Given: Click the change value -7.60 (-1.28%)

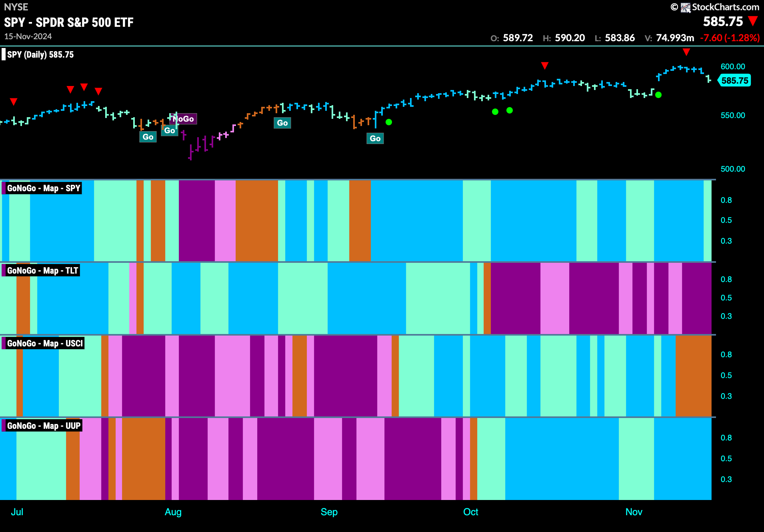Looking at the screenshot, I should coord(730,38).
